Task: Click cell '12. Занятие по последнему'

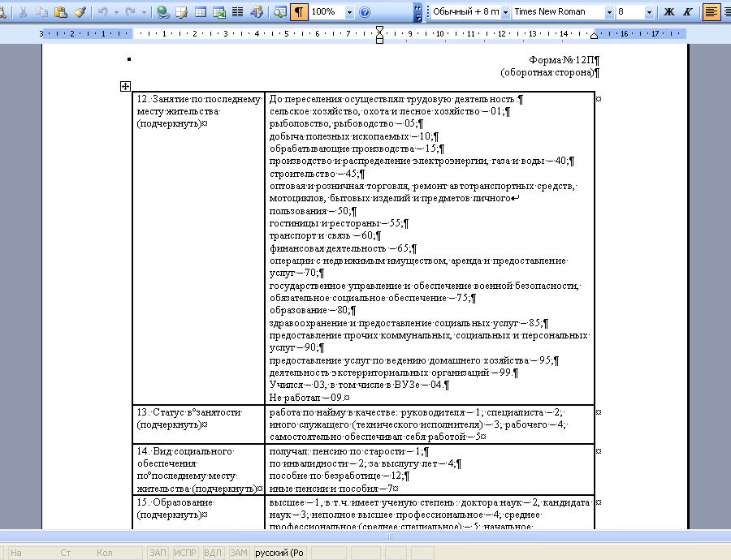Action: tap(199, 99)
